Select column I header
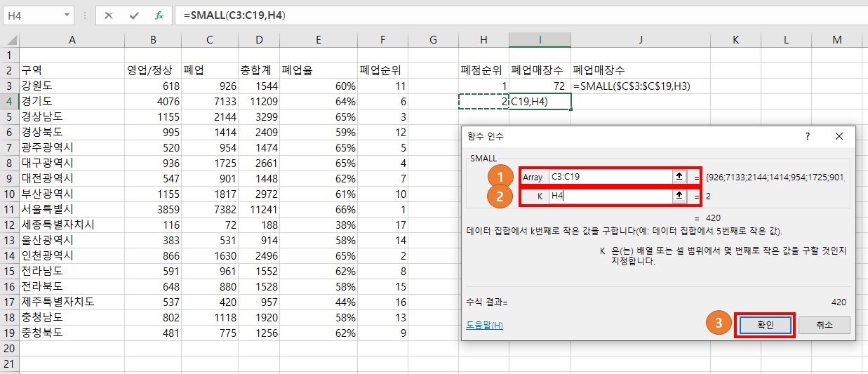The image size is (868, 374). click(x=540, y=40)
